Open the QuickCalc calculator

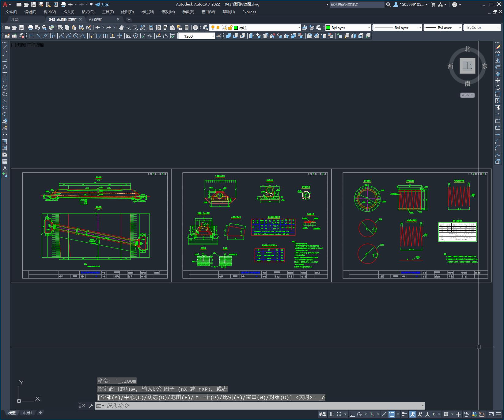pos(187,28)
